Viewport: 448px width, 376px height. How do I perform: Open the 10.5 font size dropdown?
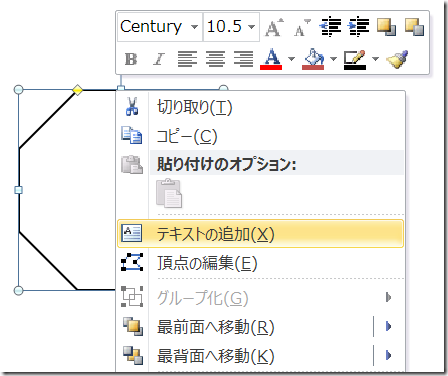252,27
